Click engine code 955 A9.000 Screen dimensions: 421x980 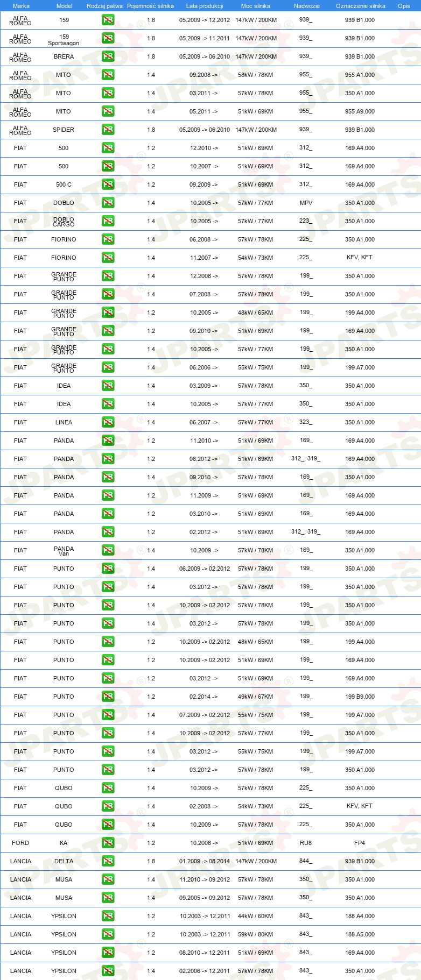tap(360, 111)
